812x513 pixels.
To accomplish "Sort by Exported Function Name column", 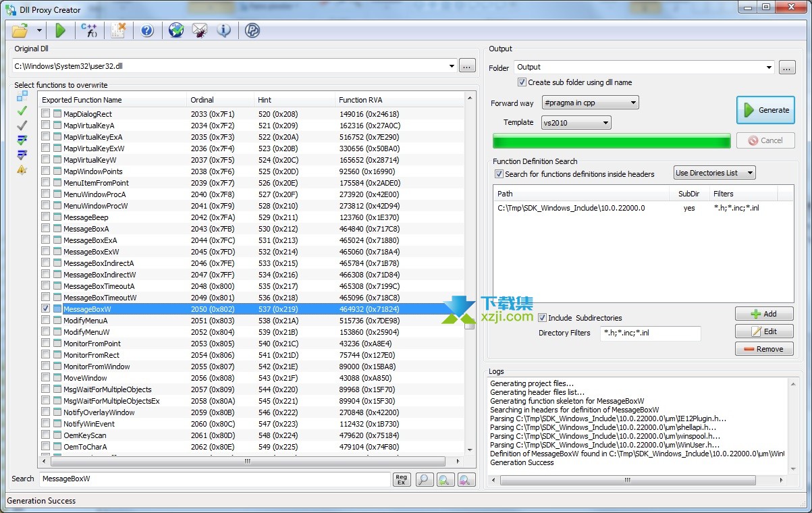I will pyautogui.click(x=112, y=100).
